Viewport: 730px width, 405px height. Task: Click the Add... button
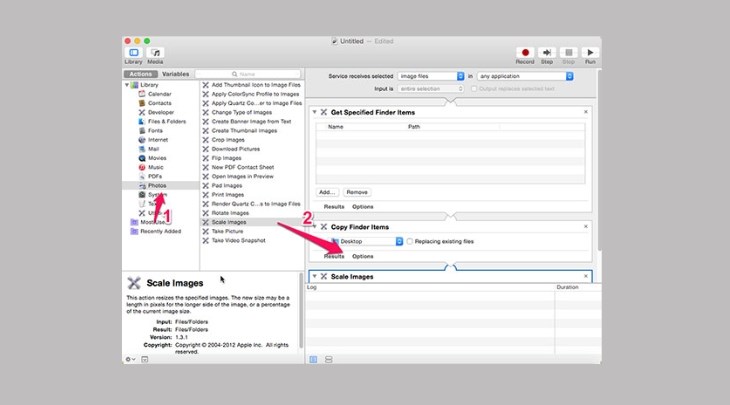[327, 191]
